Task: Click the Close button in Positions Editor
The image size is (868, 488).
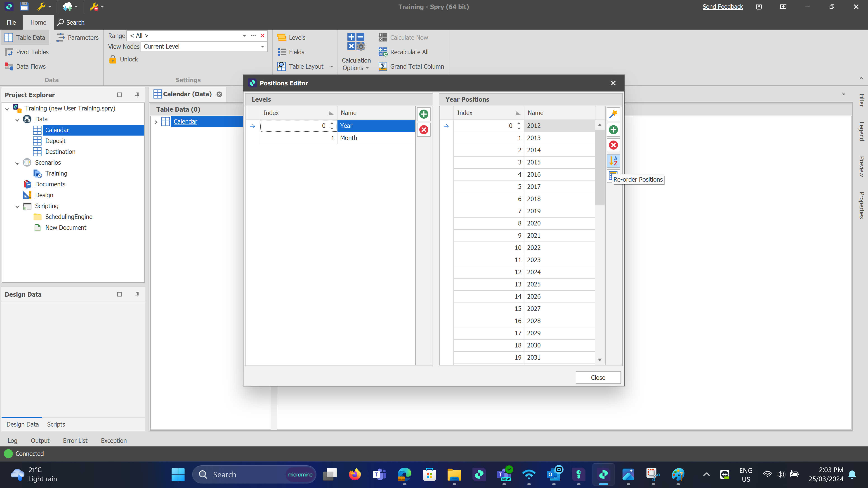Action: [598, 378]
